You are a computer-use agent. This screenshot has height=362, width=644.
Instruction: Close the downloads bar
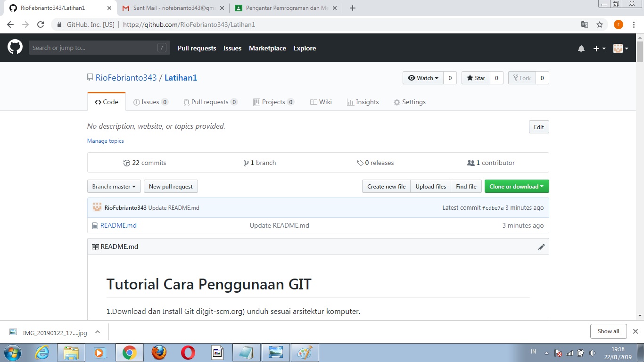click(635, 331)
